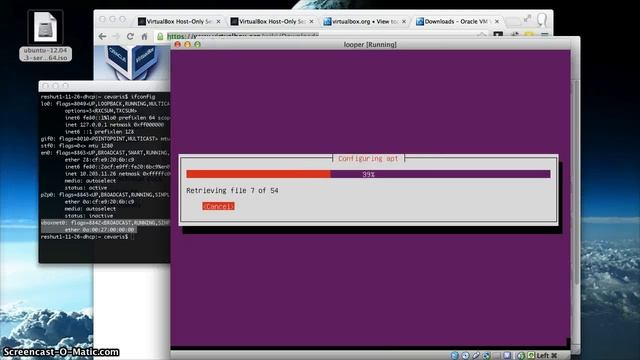Viewport: 640px width, 360px height.
Task: Click the network adapter icon in VM status bar
Action: click(x=486, y=356)
